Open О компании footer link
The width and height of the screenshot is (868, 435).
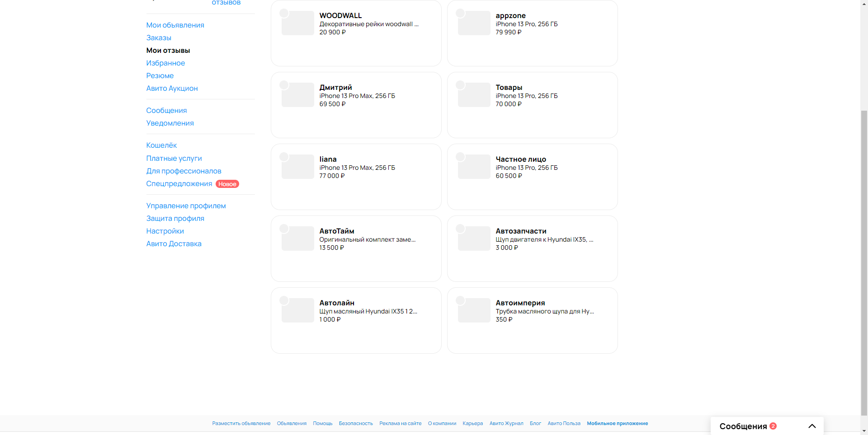pos(442,423)
